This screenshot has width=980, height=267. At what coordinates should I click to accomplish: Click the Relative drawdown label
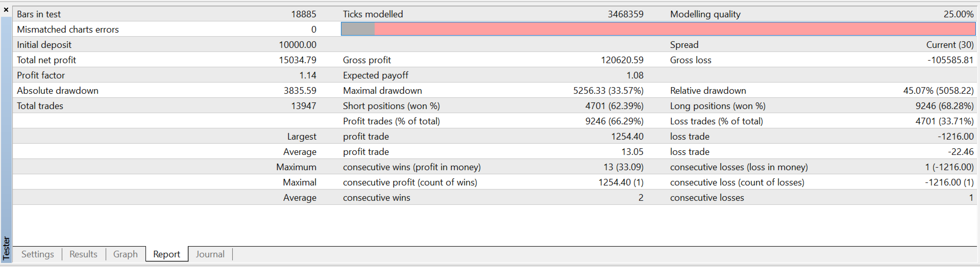coord(708,91)
